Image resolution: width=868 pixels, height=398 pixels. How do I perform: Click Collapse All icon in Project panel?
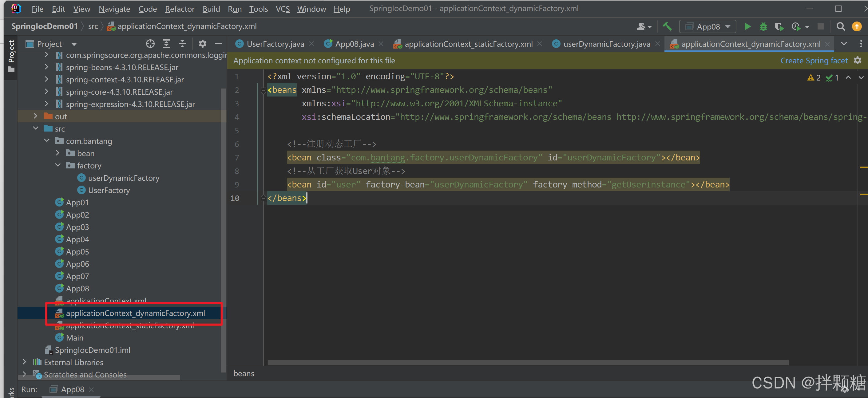[182, 44]
